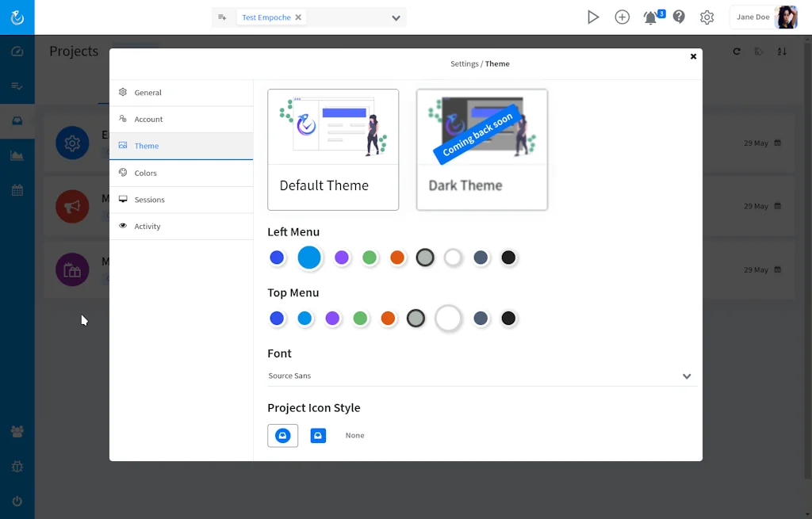Click the power logout icon in sidebar

17,502
